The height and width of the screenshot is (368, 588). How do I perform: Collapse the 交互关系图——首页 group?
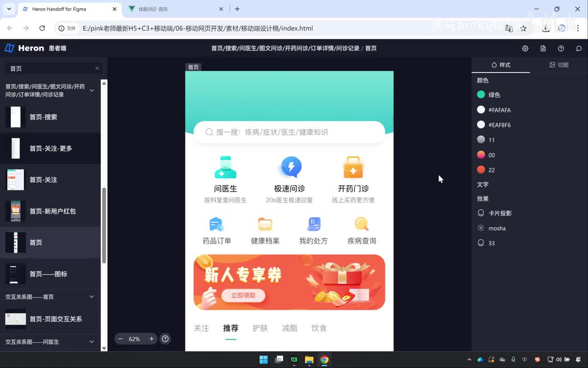92,296
